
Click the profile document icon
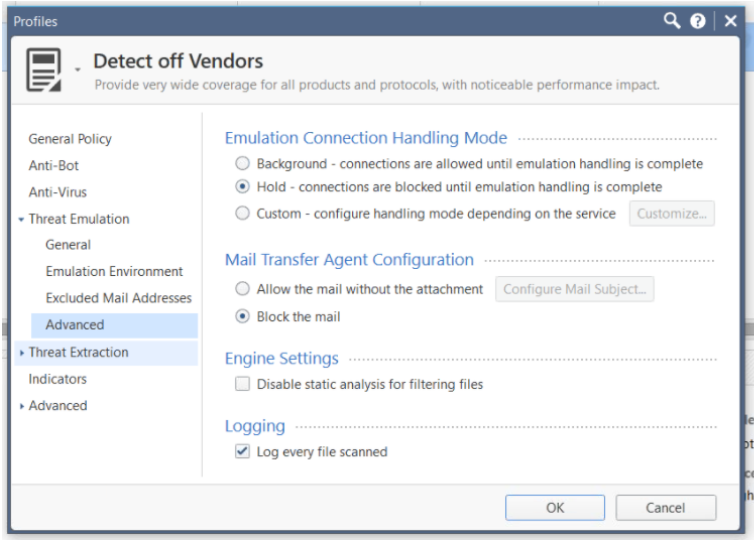coord(44,70)
